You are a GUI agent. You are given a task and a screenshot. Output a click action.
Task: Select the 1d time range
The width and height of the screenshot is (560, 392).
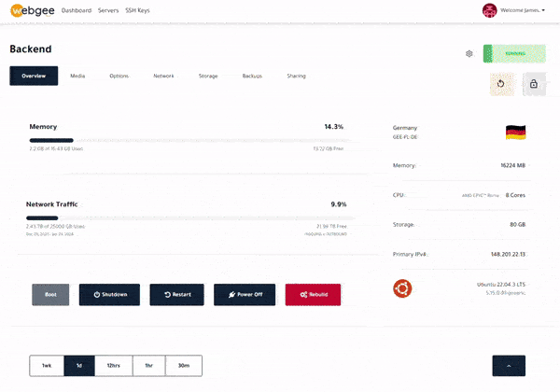coord(79,366)
